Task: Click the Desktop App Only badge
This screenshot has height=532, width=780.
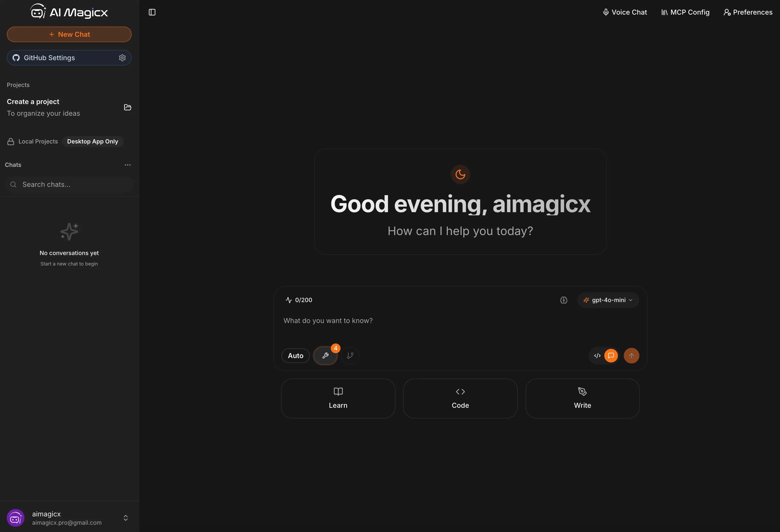Action: point(93,142)
